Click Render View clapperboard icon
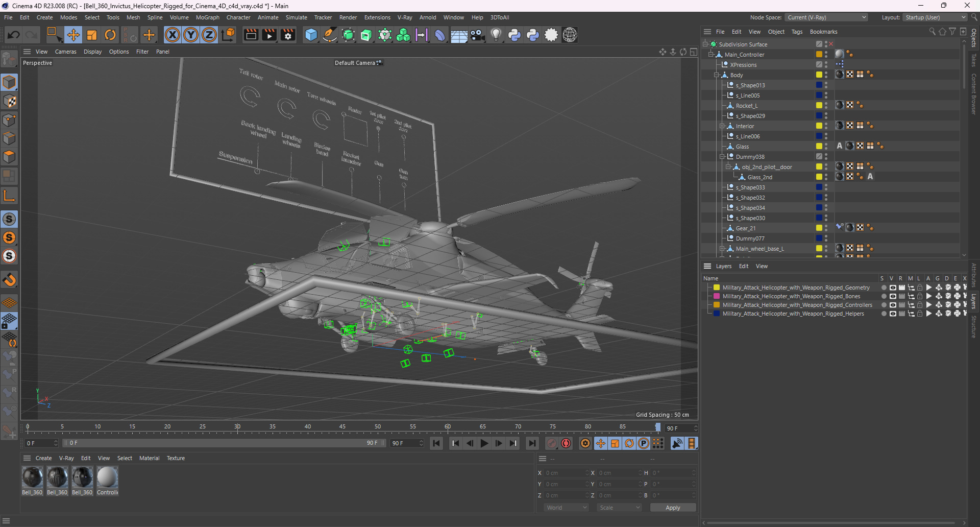Screen dimensions: 980x527 (251, 35)
